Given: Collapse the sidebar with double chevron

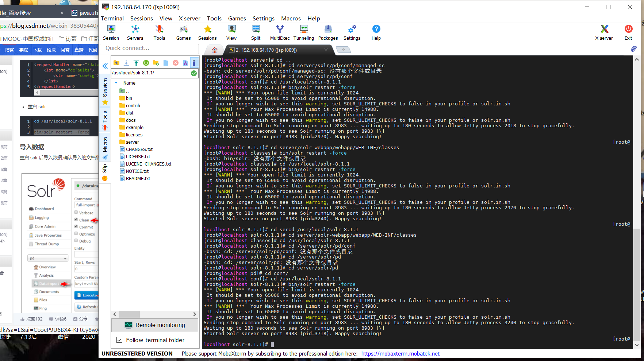Looking at the screenshot, I should (x=105, y=66).
